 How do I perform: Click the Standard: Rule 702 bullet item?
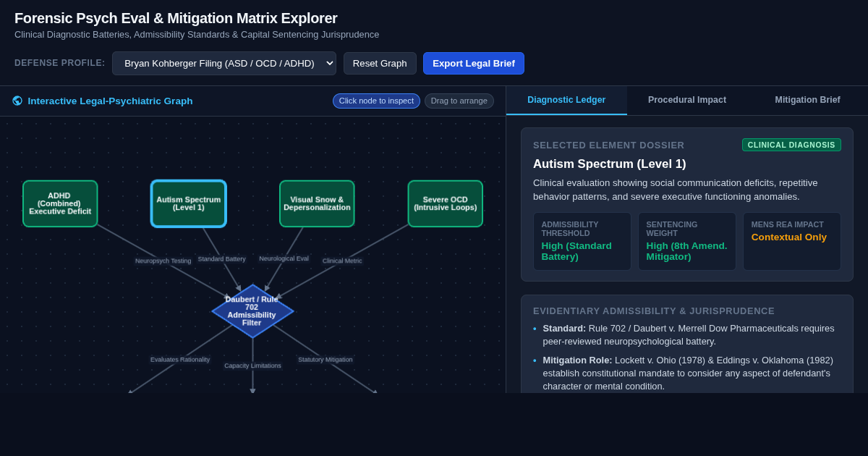pyautogui.click(x=687, y=334)
